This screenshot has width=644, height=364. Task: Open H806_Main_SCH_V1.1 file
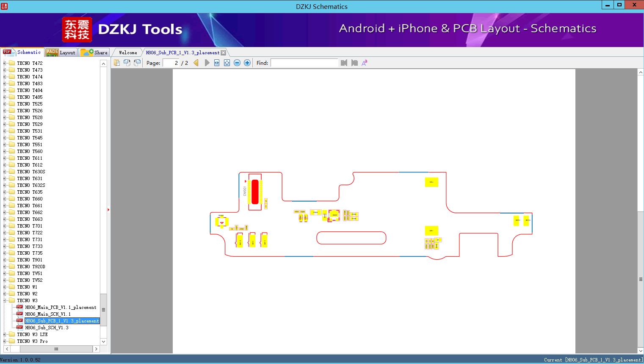coord(48,314)
